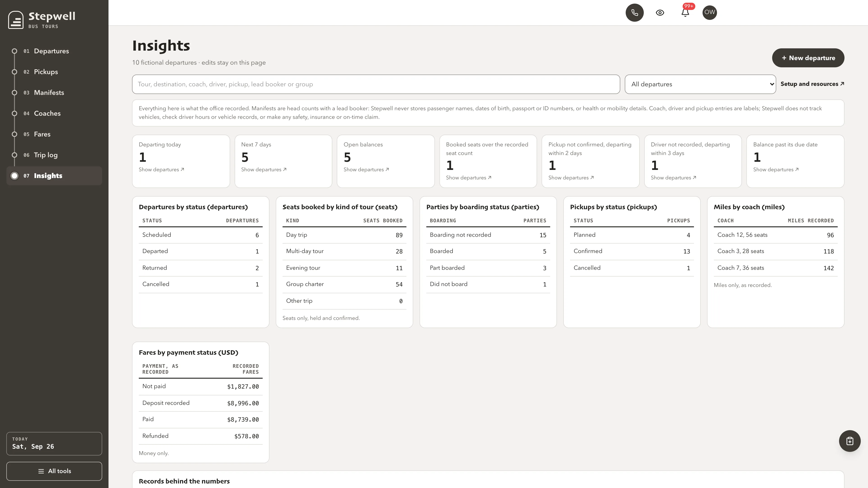Click the Miles Recorded column header
This screenshot has width=868, height=488.
pyautogui.click(x=811, y=221)
